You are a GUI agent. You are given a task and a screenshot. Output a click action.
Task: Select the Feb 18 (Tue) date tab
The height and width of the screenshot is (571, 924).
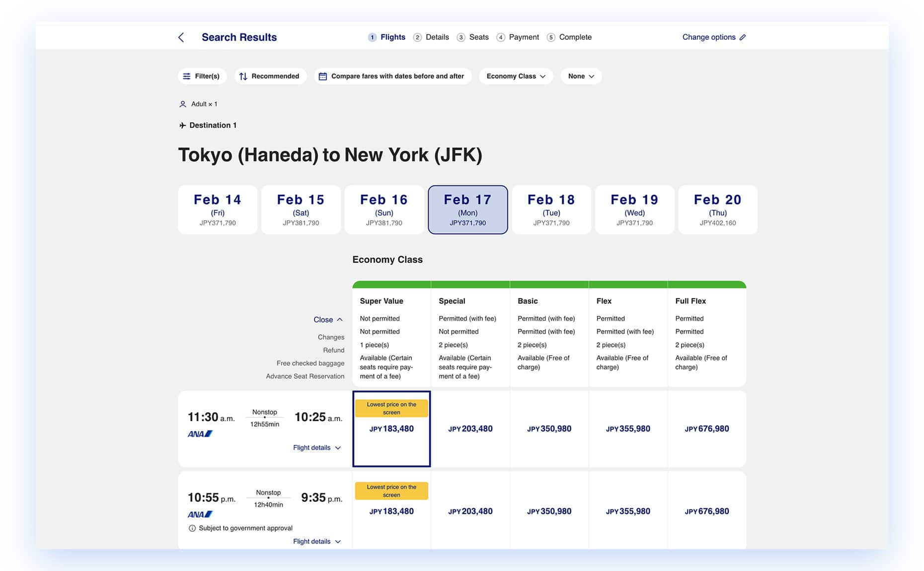coord(551,210)
